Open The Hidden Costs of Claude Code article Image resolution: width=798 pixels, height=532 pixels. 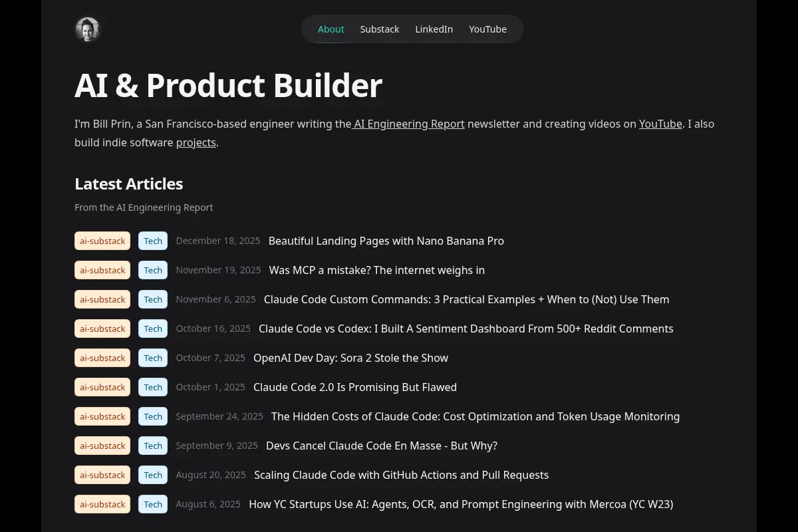tap(475, 416)
